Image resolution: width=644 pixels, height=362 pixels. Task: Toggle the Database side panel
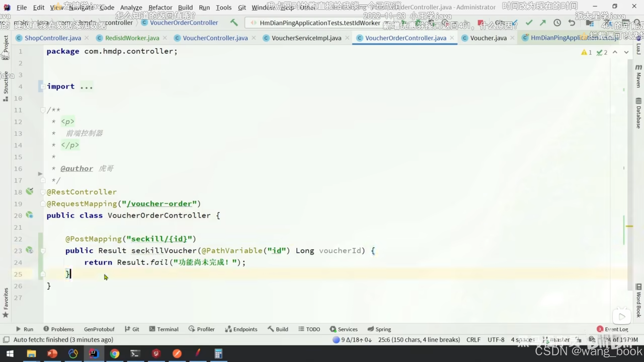coord(638,113)
